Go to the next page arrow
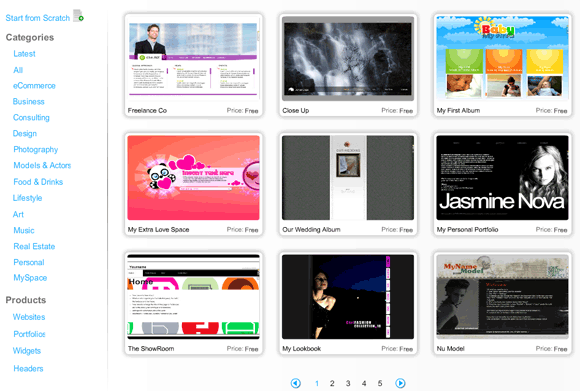Screen dimensions: 580x391 [x=400, y=383]
